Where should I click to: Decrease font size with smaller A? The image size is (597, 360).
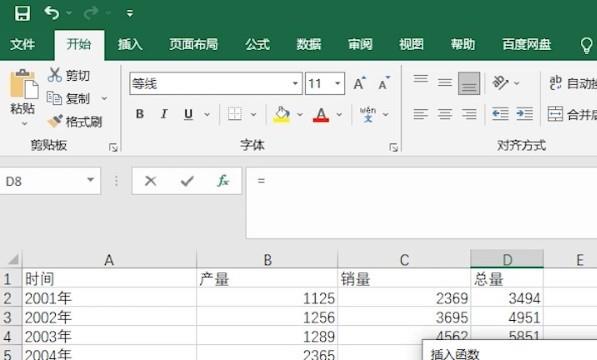pyautogui.click(x=384, y=83)
